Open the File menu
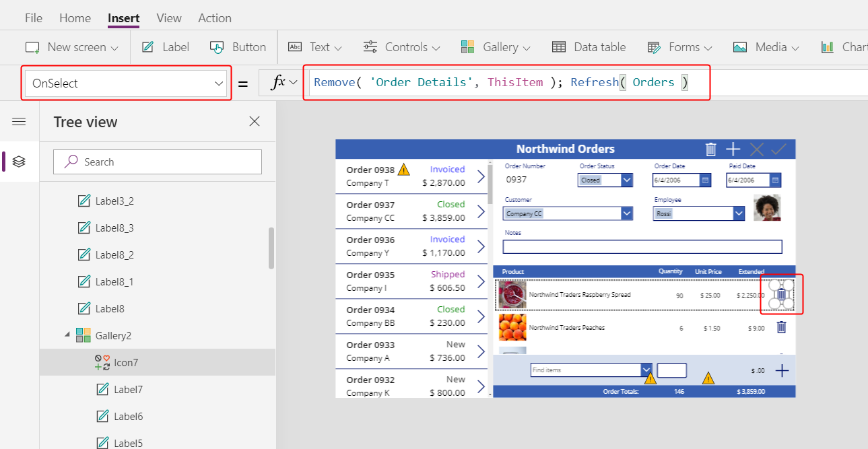This screenshot has width=868, height=449. click(x=34, y=18)
